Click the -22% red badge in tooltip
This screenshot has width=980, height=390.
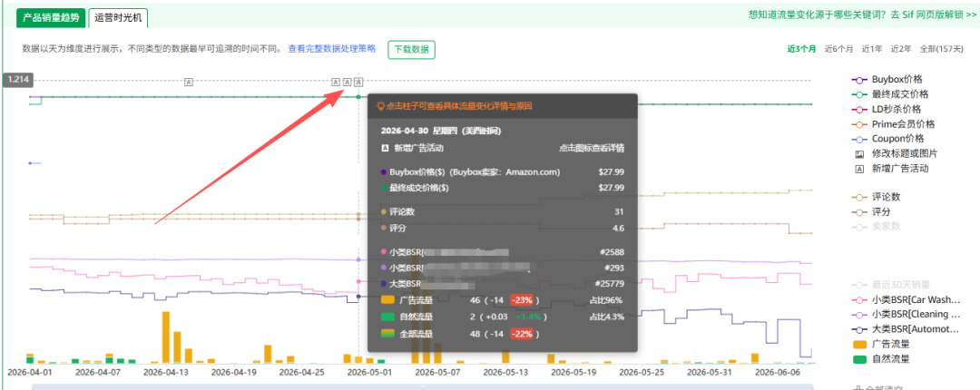pyautogui.click(x=523, y=335)
